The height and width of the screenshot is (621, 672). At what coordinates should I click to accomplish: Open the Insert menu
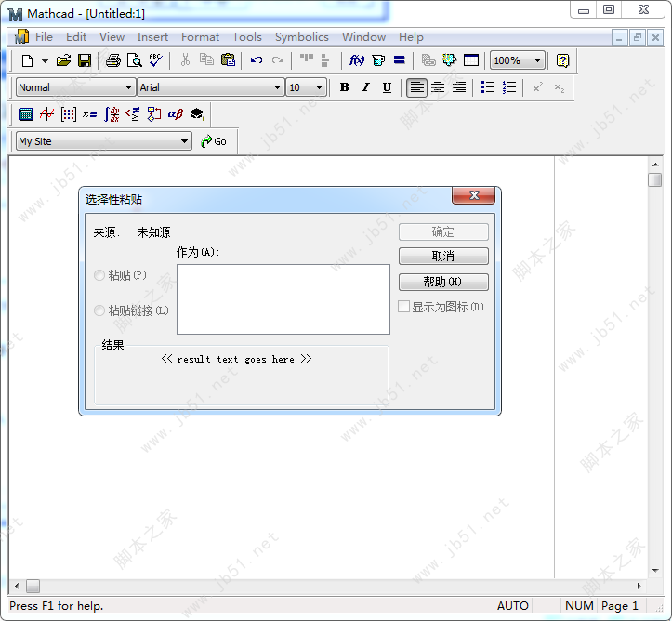(152, 37)
